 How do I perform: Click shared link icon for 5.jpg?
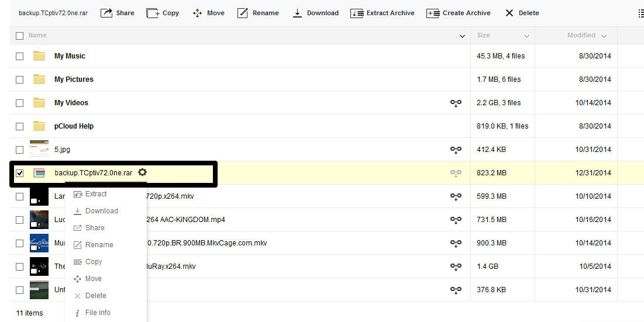click(456, 150)
